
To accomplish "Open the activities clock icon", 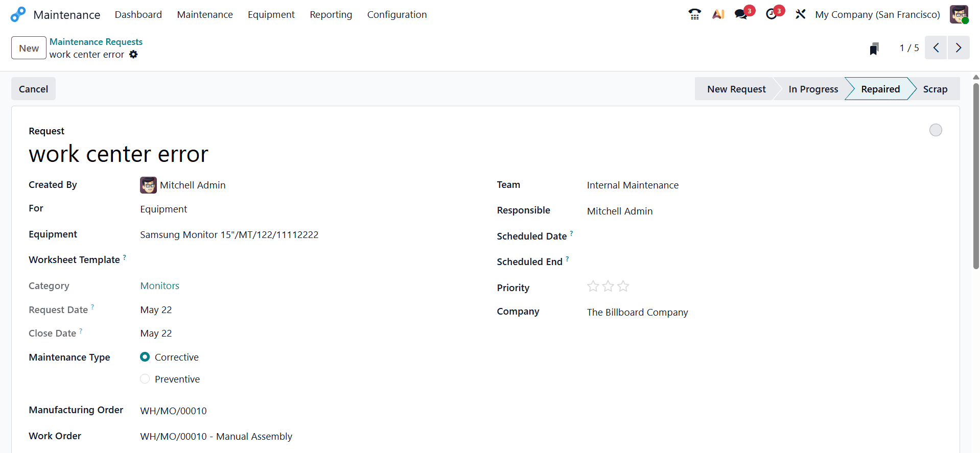I will pyautogui.click(x=772, y=14).
